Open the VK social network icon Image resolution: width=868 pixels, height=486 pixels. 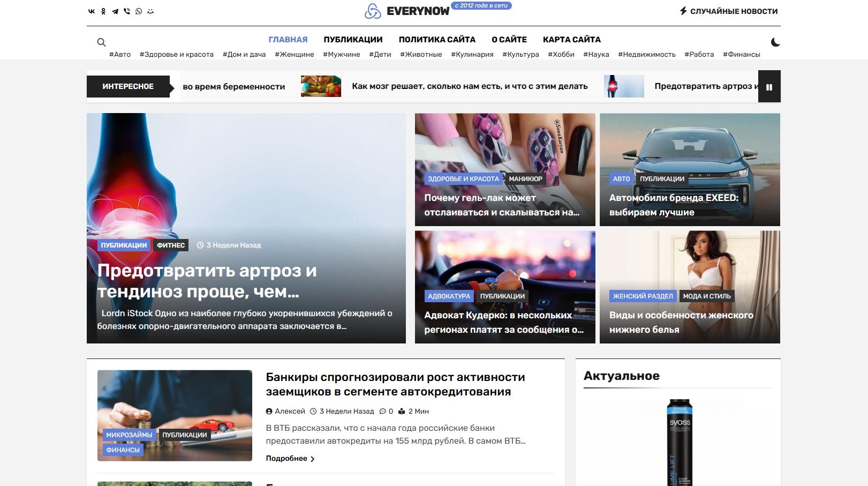pyautogui.click(x=92, y=11)
